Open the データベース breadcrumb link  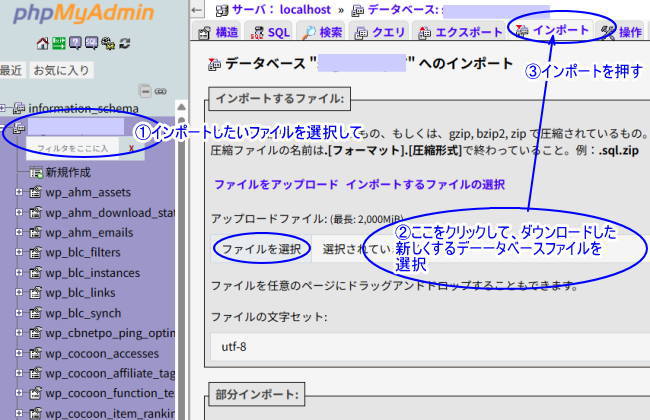[403, 10]
